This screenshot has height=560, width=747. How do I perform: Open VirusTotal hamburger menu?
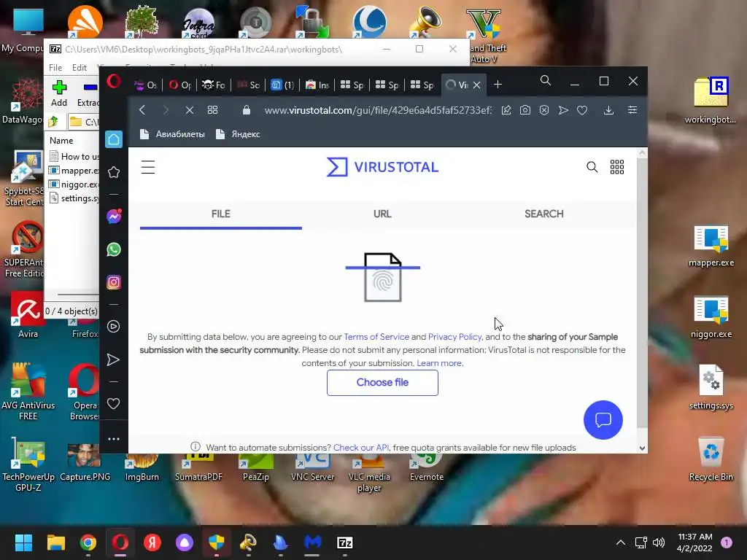[148, 167]
